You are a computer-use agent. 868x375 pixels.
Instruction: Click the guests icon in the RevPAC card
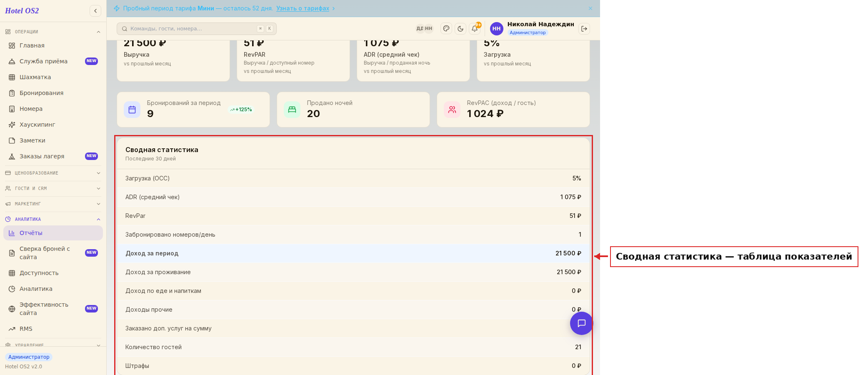(452, 110)
